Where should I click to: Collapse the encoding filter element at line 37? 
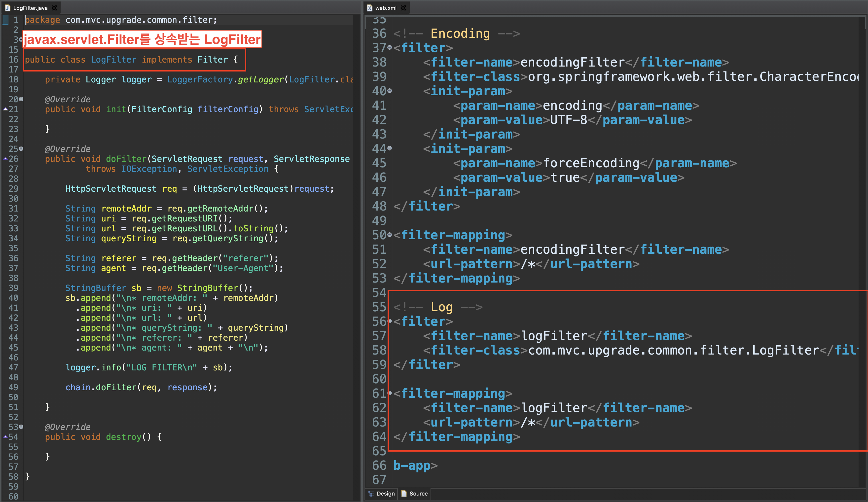pos(390,47)
